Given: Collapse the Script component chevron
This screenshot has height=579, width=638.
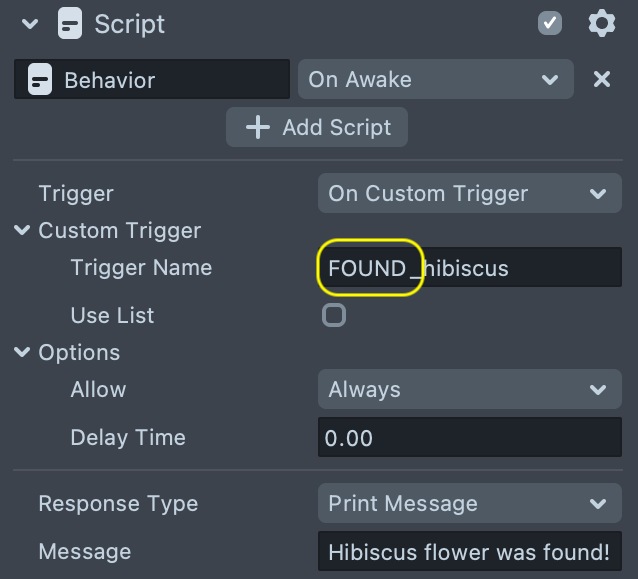Looking at the screenshot, I should click(29, 23).
